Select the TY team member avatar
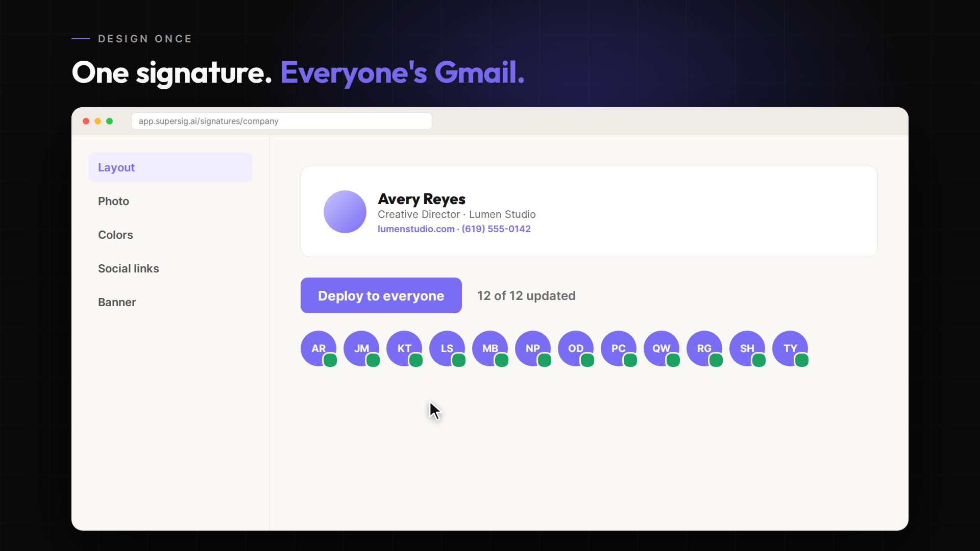The image size is (980, 551). [790, 348]
